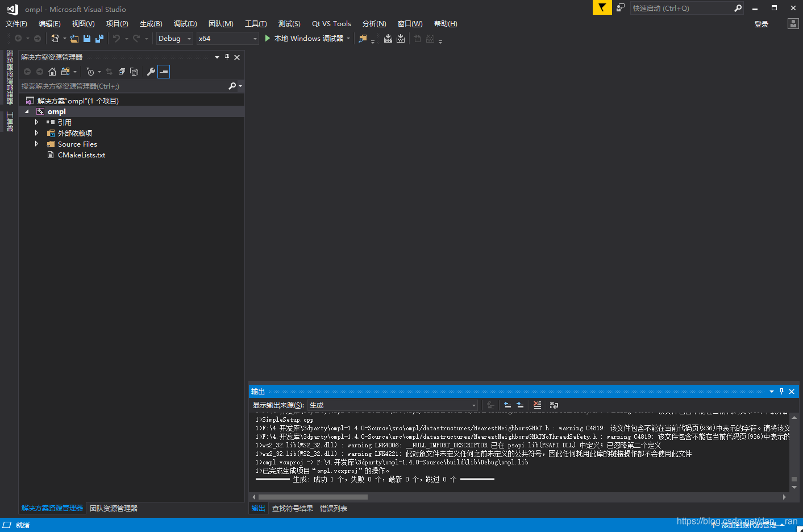This screenshot has width=803, height=532.
Task: Click the redo toolbar icon
Action: coord(136,38)
